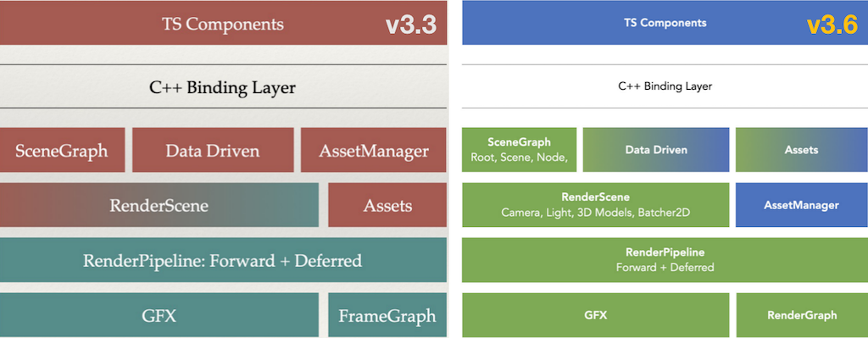Viewport: 868px width, 338px height.
Task: Click the red TS Components block in v3.3
Action: point(223,23)
